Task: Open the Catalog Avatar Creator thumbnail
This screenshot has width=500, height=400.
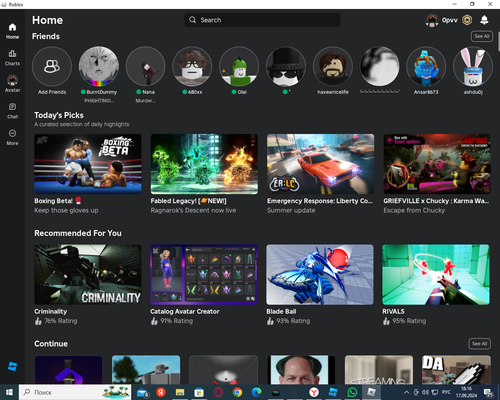Action: 204,274
